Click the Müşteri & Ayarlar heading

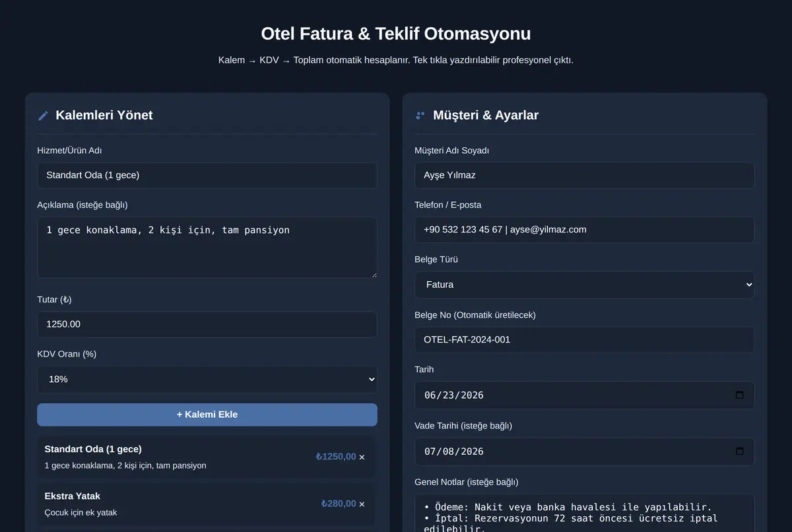coord(486,116)
